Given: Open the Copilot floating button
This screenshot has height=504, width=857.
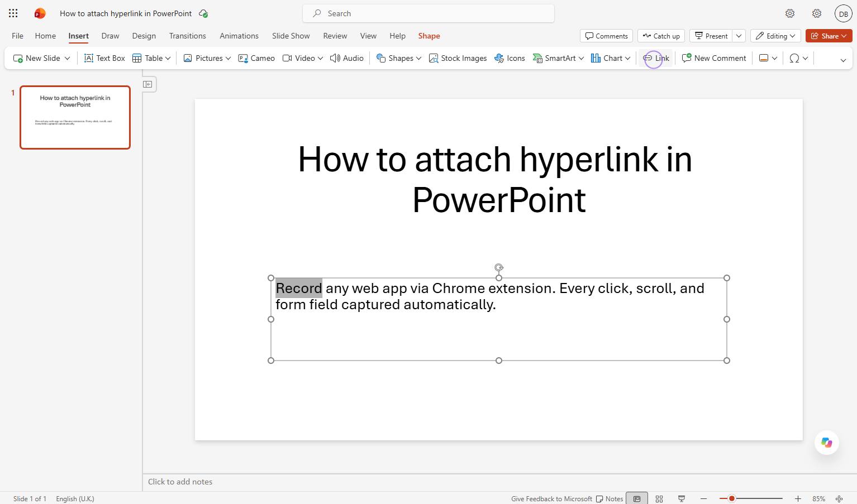Looking at the screenshot, I should 827,443.
